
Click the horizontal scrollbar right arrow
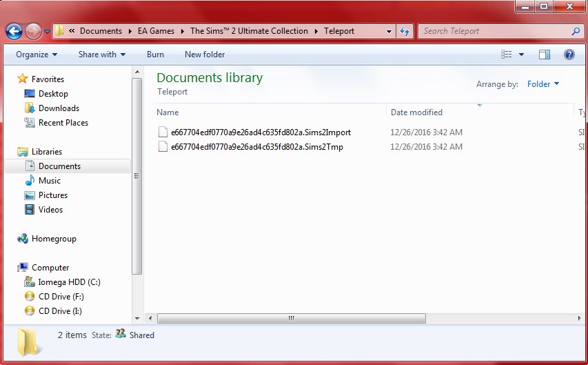[x=579, y=319]
